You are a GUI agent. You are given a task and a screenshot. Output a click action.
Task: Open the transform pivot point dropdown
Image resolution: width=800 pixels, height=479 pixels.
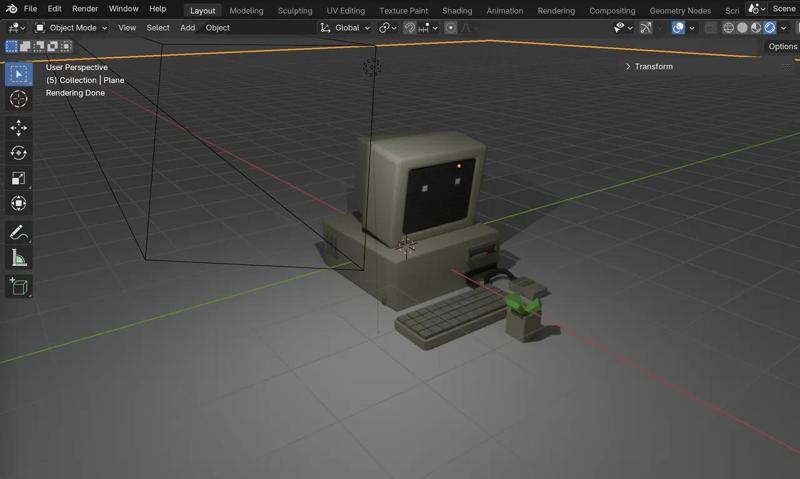point(388,28)
